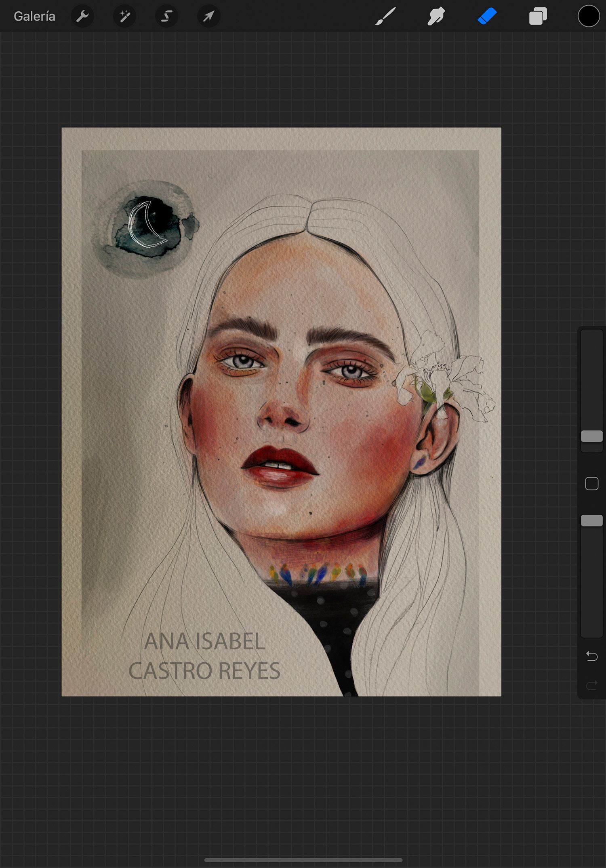
Task: Select the Paint brush tool
Action: (385, 16)
